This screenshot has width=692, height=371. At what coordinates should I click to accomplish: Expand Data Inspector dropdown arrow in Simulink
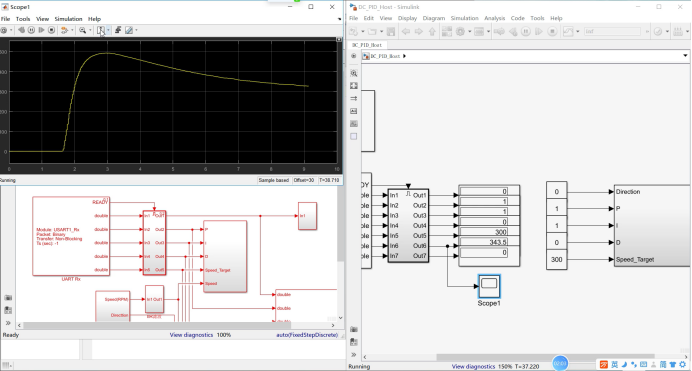[577, 31]
